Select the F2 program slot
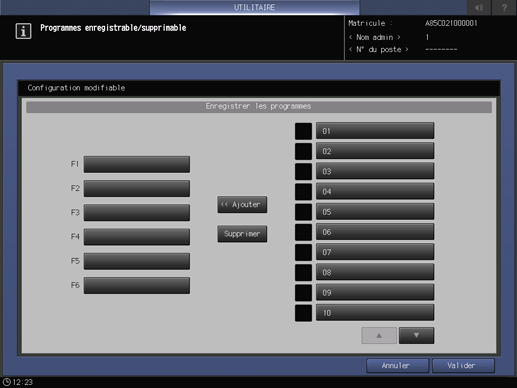Screen dimensions: 517x388 click(137, 188)
